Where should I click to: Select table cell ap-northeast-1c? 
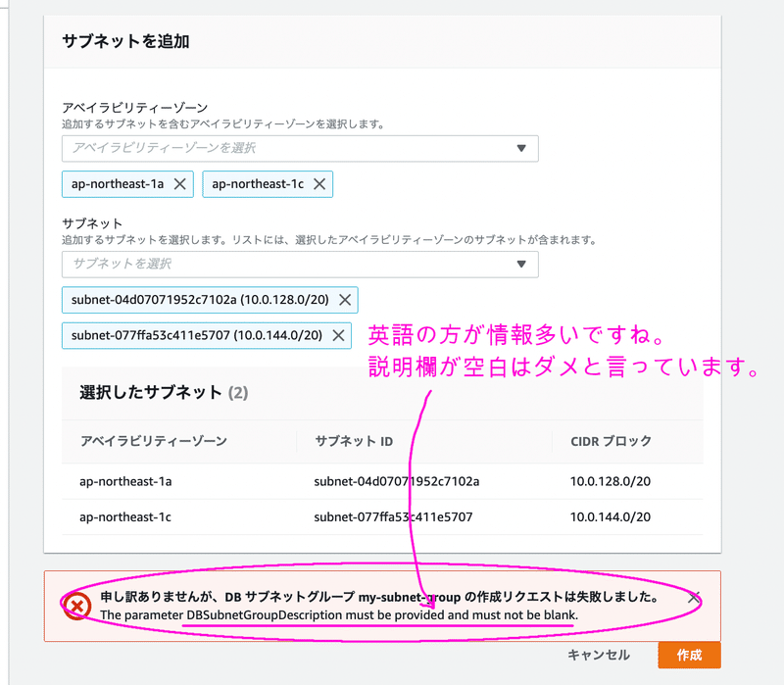point(125,517)
